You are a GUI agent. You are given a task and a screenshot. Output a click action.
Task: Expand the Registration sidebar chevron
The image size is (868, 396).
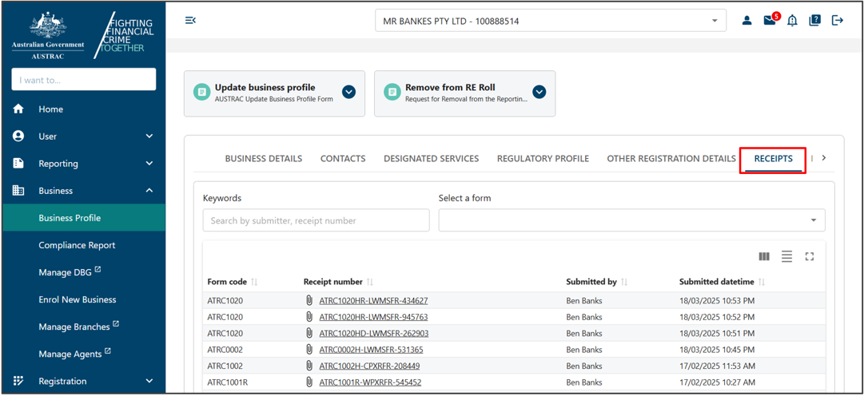pos(149,381)
